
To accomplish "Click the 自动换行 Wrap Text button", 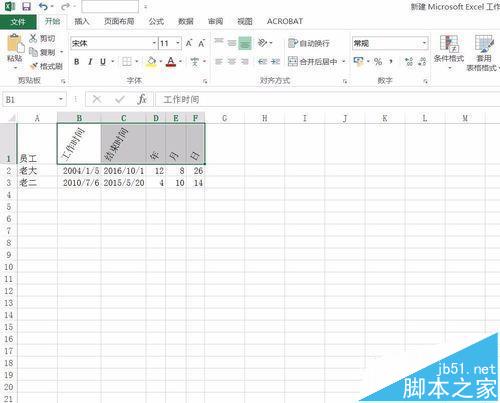I will (309, 43).
